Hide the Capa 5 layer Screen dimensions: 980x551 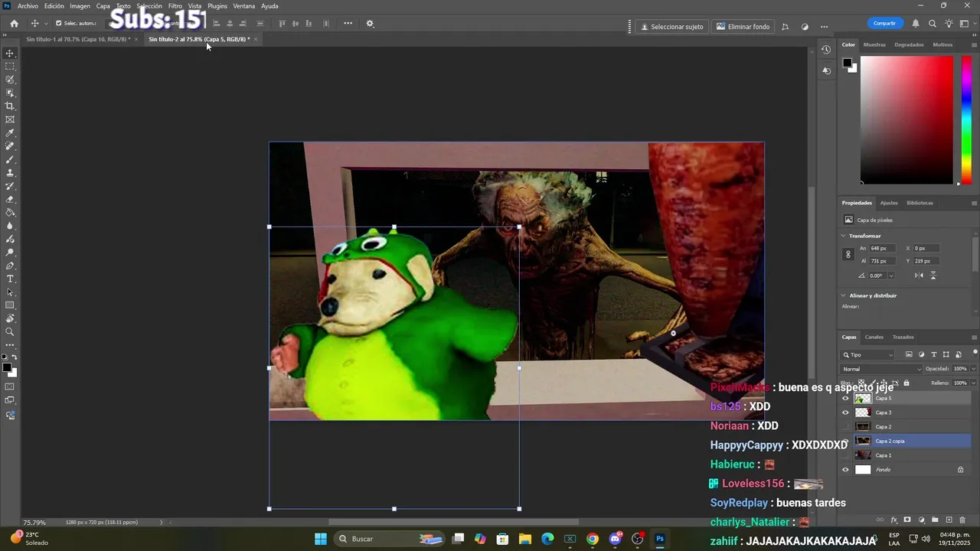pyautogui.click(x=845, y=399)
